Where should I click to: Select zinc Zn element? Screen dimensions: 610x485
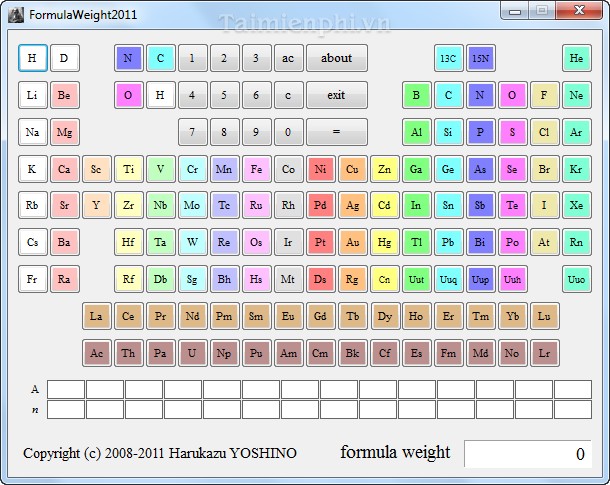(384, 169)
